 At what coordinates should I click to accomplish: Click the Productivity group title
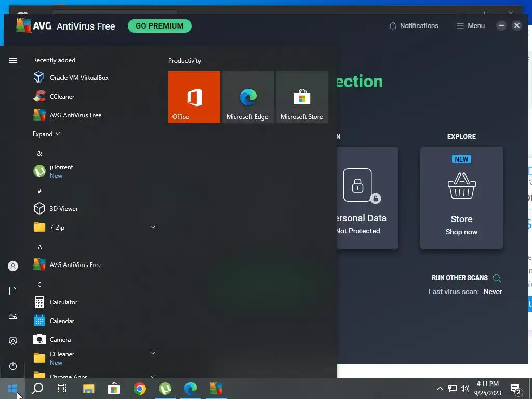click(x=184, y=61)
